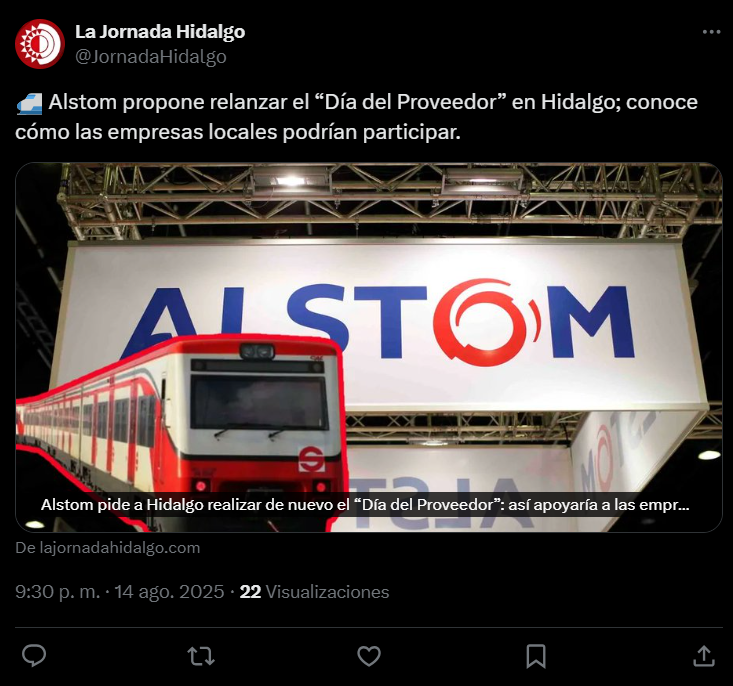Open the share arrow icon

704,656
